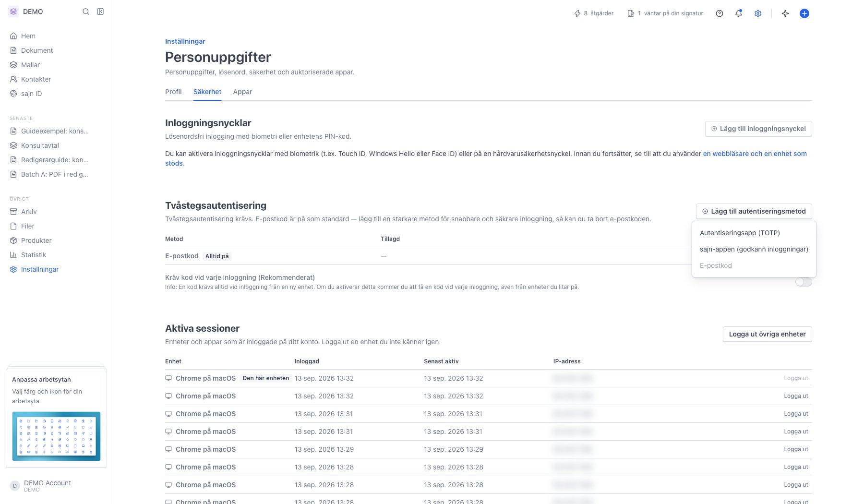Open Filer in the sidebar
The height and width of the screenshot is (504, 864).
[x=22, y=226]
